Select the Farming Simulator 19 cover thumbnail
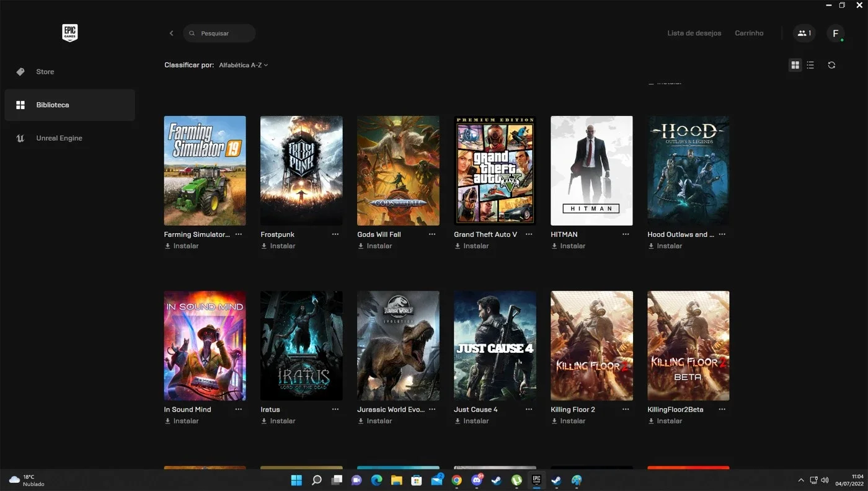868x491 pixels. pyautogui.click(x=205, y=170)
